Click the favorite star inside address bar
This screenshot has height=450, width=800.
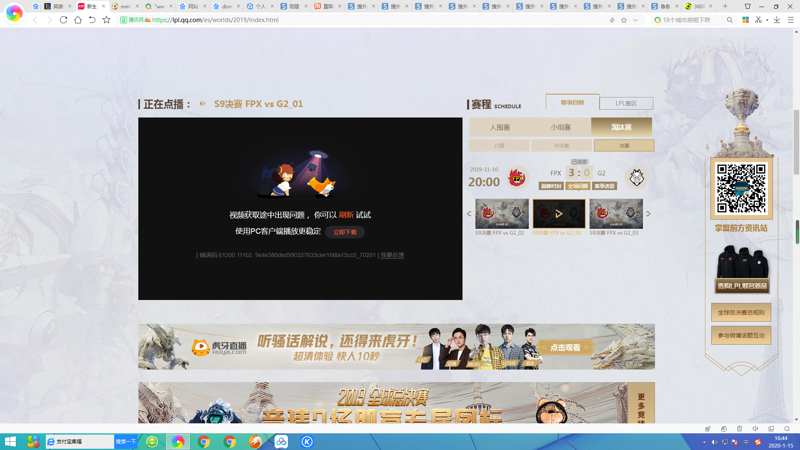coord(623,20)
